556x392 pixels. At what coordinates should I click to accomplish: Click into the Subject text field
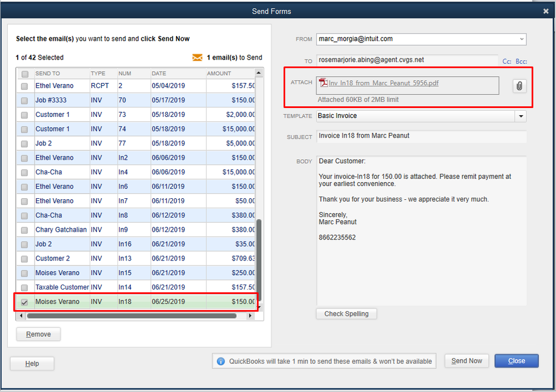[x=421, y=136]
